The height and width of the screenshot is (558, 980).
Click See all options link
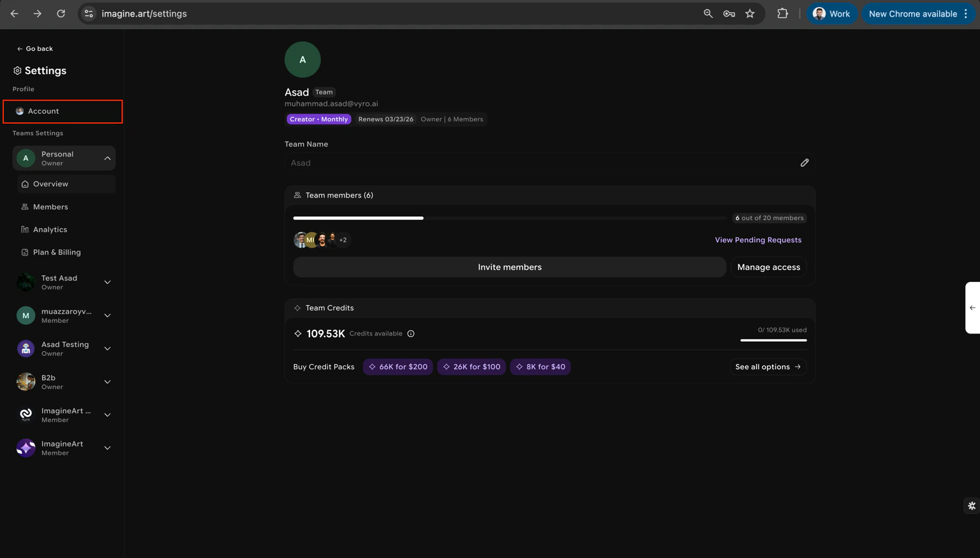(768, 367)
